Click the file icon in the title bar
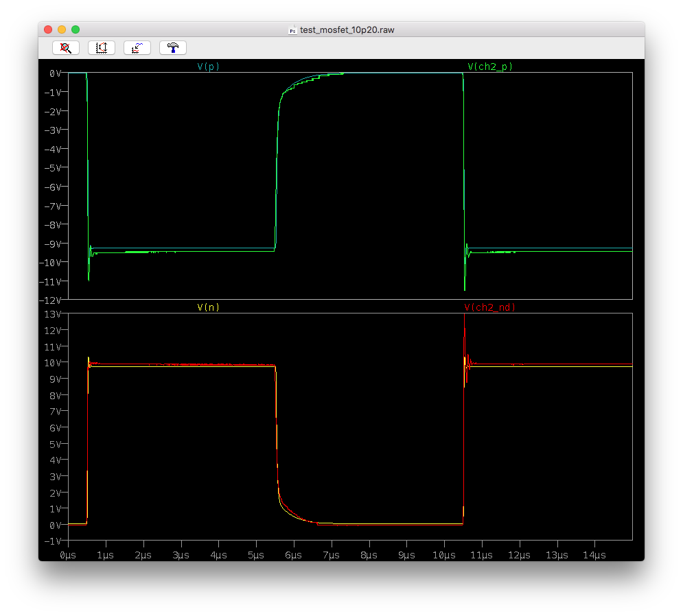This screenshot has height=616, width=683. tap(292, 30)
